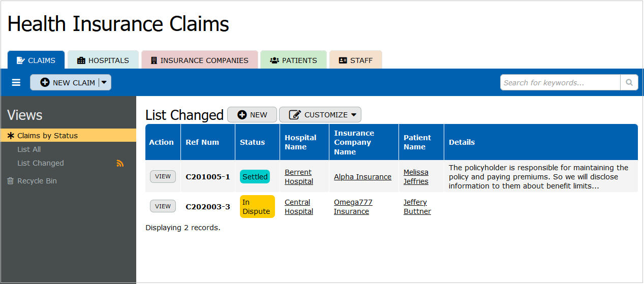Click the search magnifier icon
This screenshot has width=644, height=284.
(x=629, y=83)
